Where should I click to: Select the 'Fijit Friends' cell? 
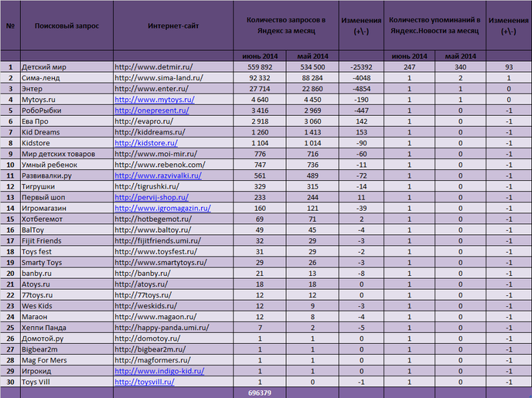(66, 240)
